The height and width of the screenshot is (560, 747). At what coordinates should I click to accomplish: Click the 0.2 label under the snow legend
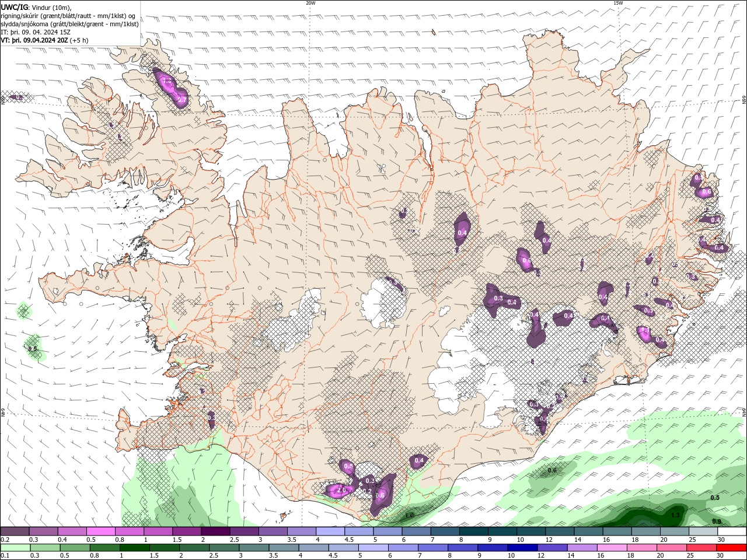[x=5, y=540]
